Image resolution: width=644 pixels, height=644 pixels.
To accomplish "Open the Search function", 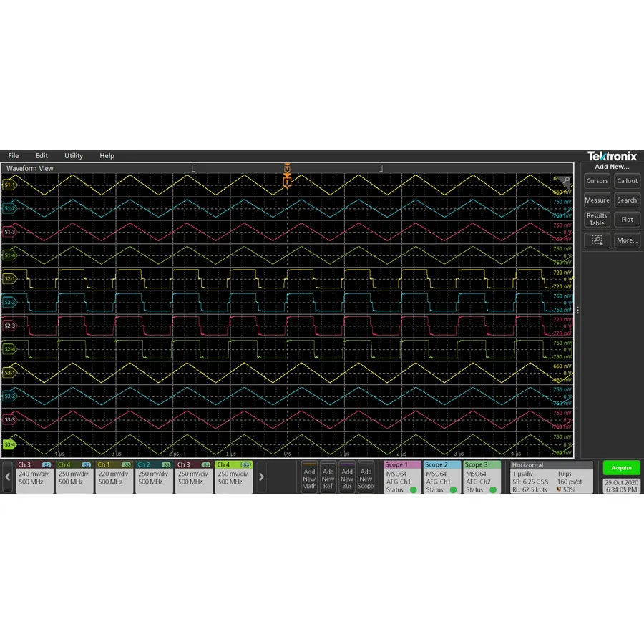I will click(628, 200).
